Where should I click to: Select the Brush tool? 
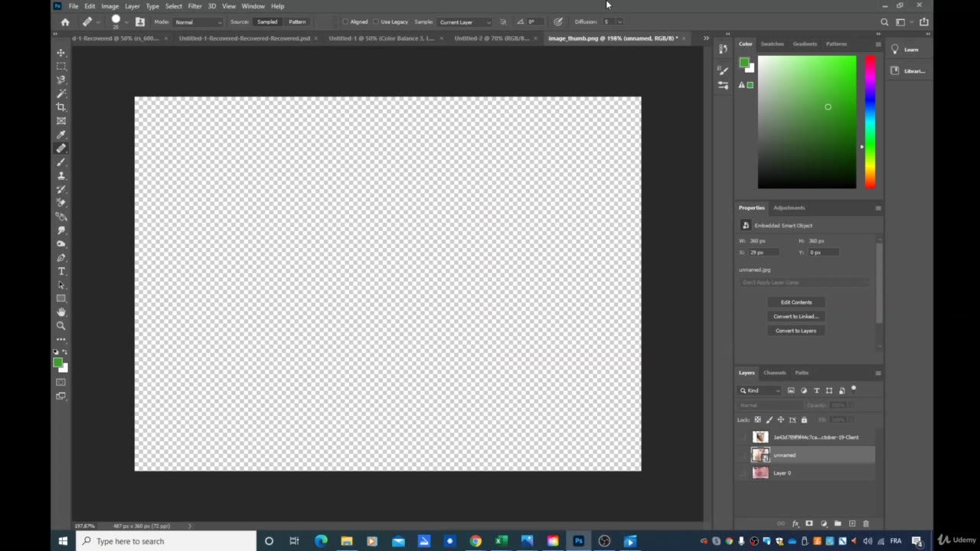coord(61,162)
